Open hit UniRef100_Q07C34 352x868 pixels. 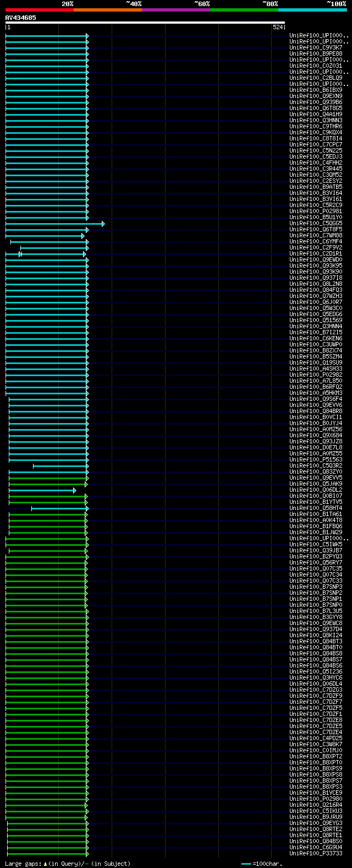(x=316, y=575)
